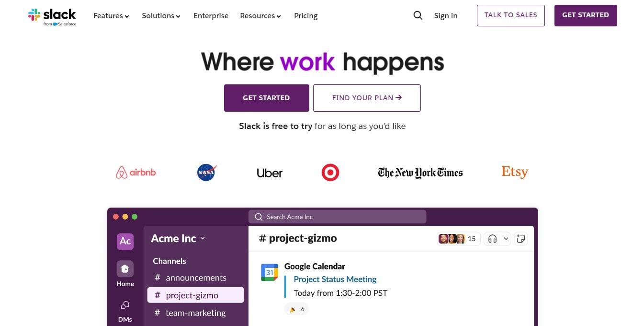Go to the Enterprise page
The width and height of the screenshot is (644, 326).
click(x=211, y=16)
